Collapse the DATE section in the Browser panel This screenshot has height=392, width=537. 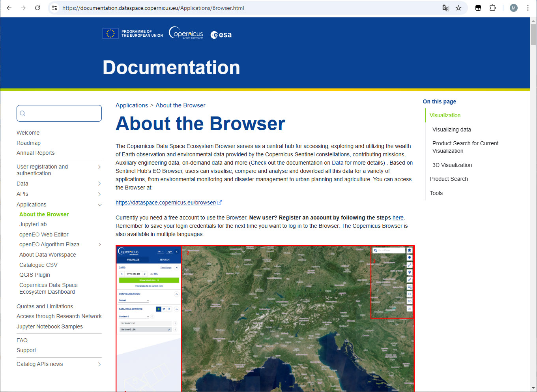coord(176,268)
